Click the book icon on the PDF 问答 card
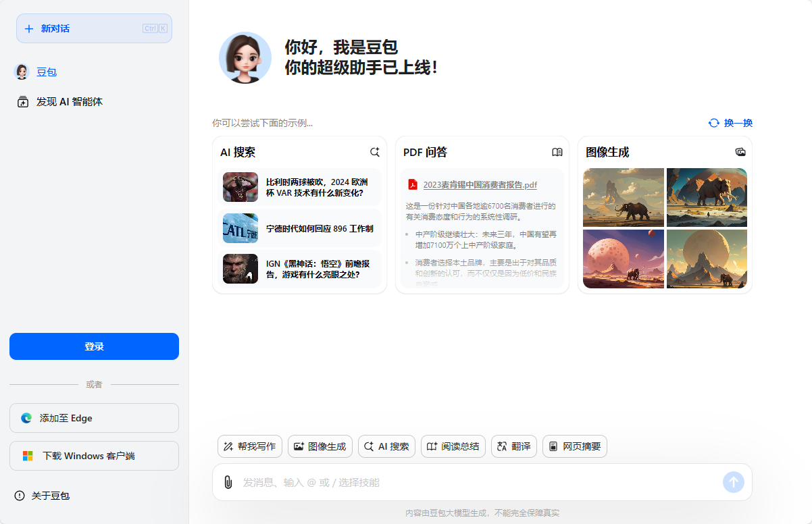This screenshot has height=524, width=812. click(557, 152)
